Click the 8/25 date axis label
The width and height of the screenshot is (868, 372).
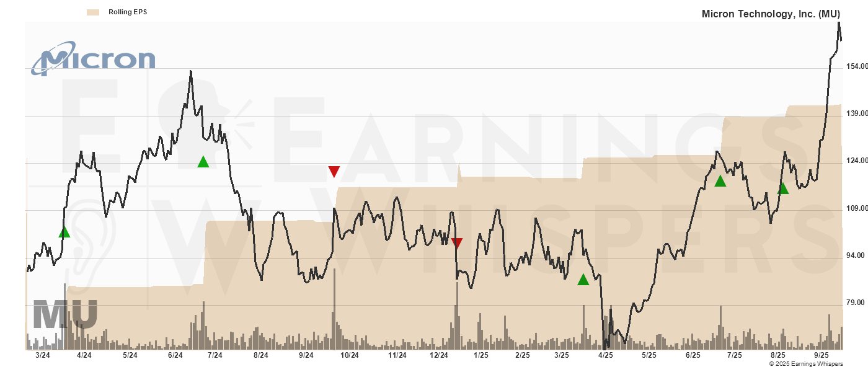pyautogui.click(x=778, y=355)
